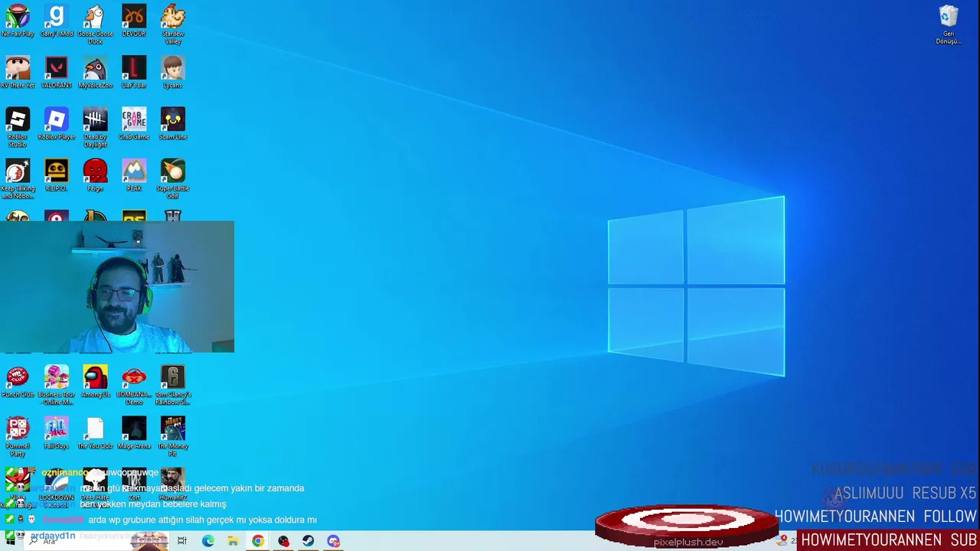Open the Crab Game shortcut

(134, 123)
